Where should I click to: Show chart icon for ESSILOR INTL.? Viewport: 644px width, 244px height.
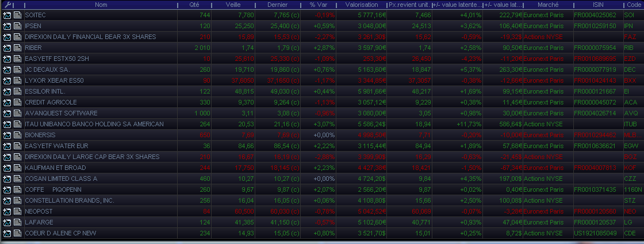pos(7,91)
